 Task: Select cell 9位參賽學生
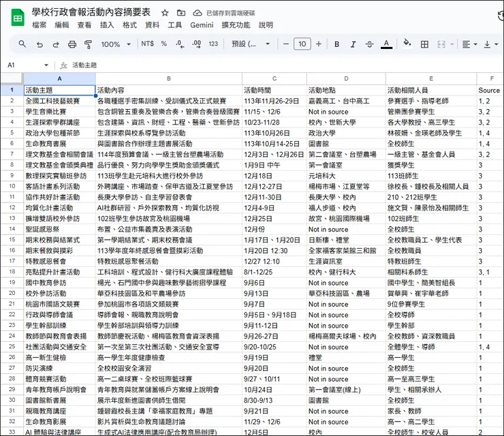click(431, 304)
